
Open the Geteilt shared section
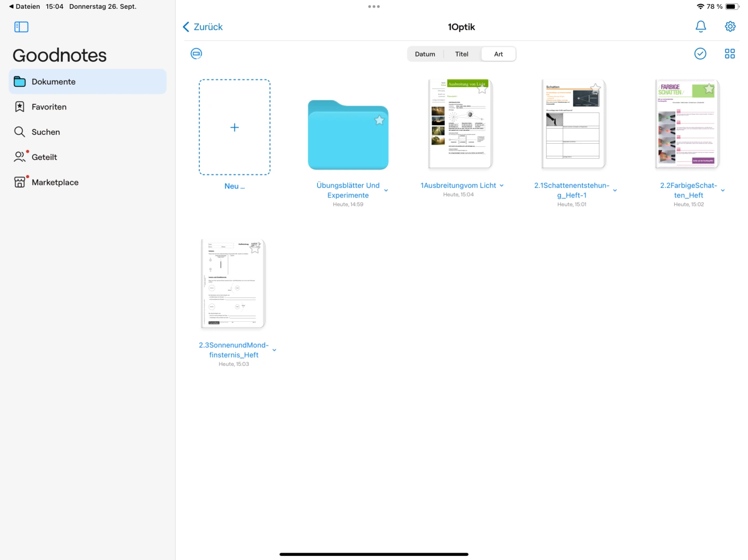point(44,157)
